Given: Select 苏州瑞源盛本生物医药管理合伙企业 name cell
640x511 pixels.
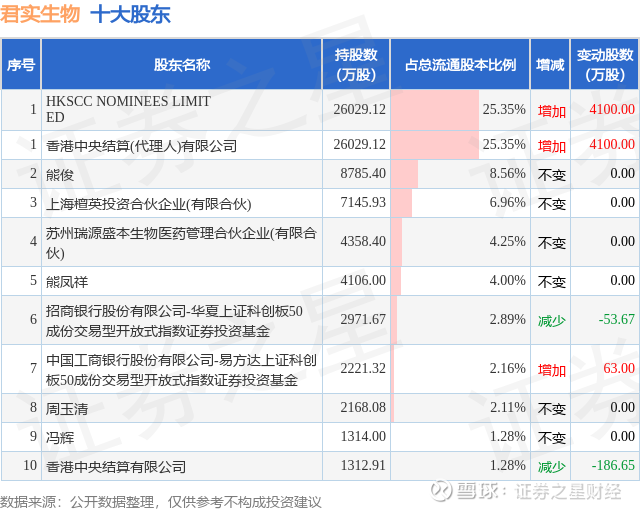Looking at the screenshot, I should [181, 242].
